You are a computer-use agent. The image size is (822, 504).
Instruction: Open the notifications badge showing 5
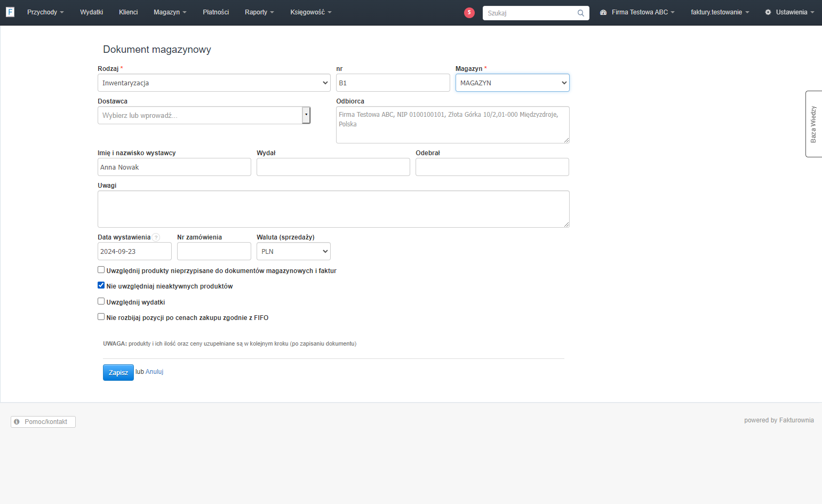(x=469, y=12)
